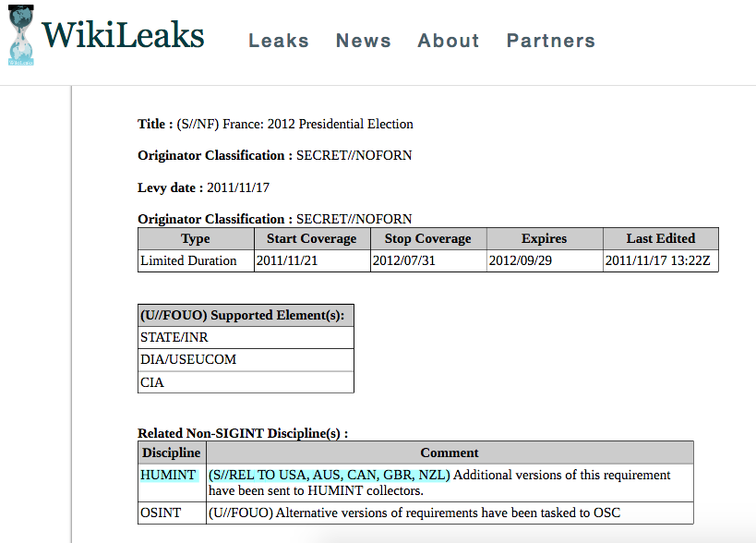Click the WikiLeaks hourglass logo icon

click(21, 35)
